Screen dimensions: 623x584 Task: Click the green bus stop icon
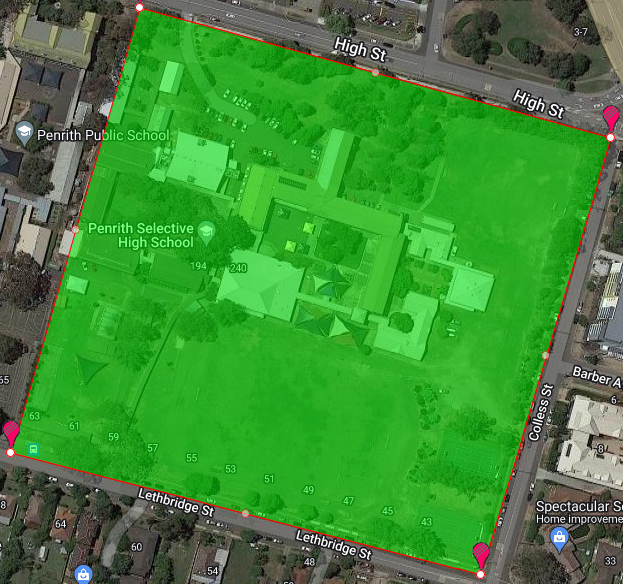pos(34,449)
